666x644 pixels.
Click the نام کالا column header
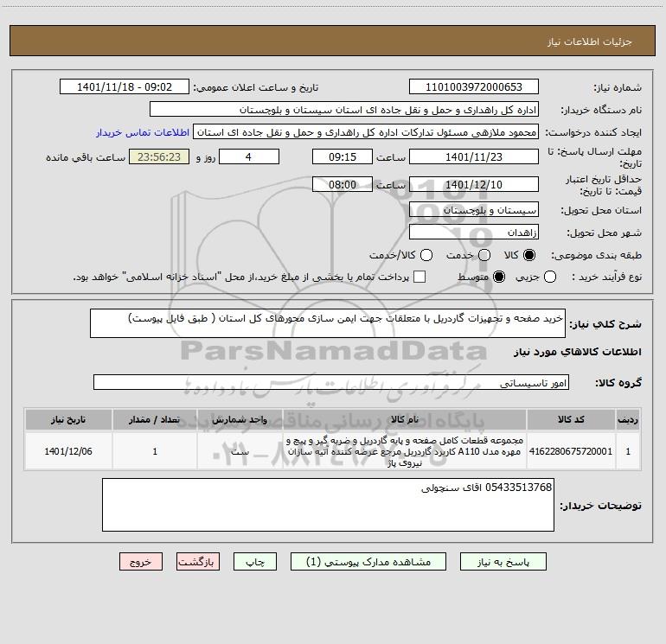pyautogui.click(x=405, y=419)
